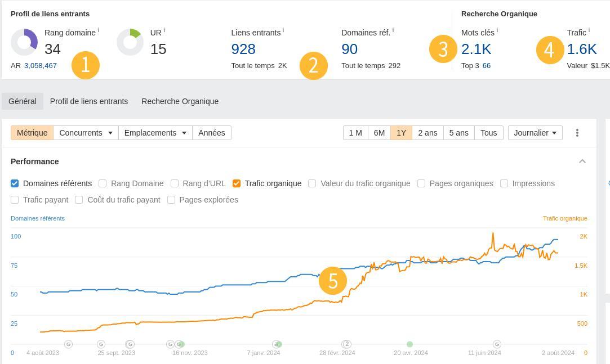Screen dimensions: 610x364
Task: Select the Tous time range button
Action: click(x=488, y=133)
